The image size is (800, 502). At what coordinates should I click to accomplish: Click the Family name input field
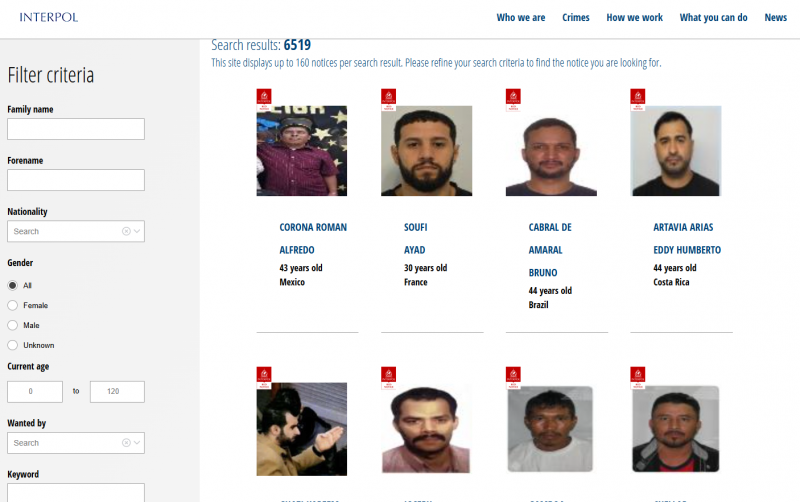point(76,129)
